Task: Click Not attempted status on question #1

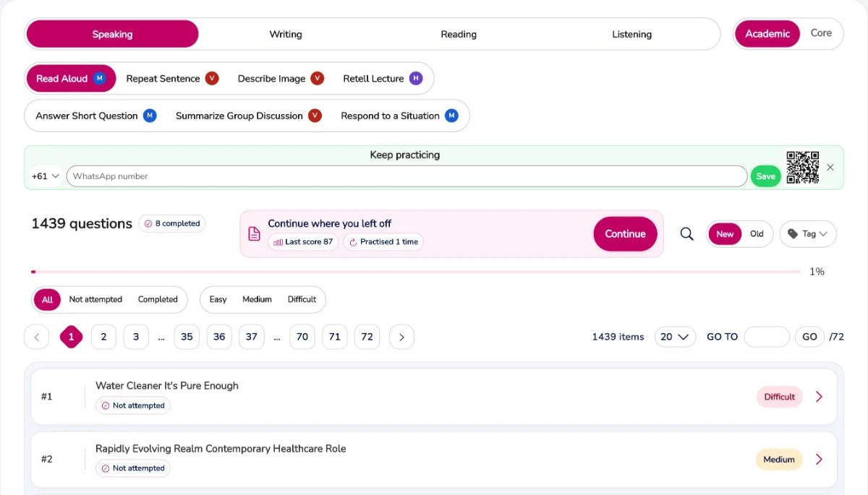Action: 133,405
